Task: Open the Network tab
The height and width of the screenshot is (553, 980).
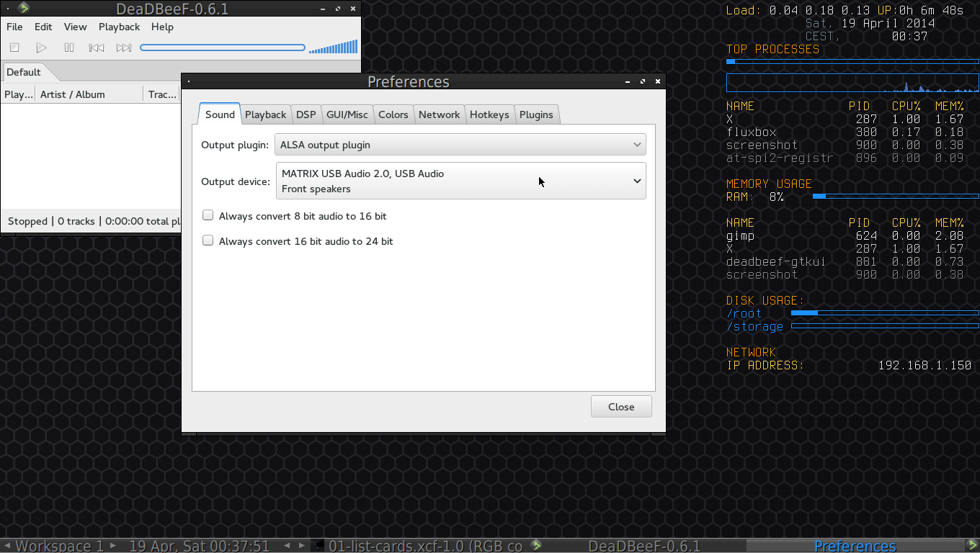Action: 440,114
